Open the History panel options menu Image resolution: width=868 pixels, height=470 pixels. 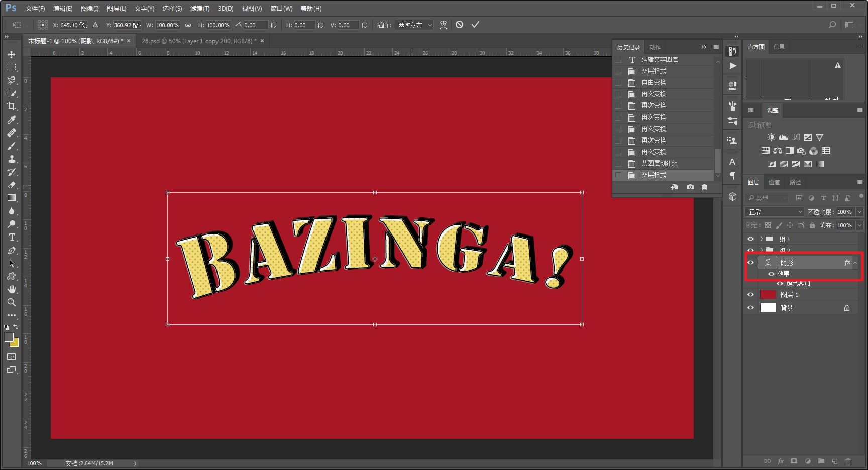click(x=716, y=47)
